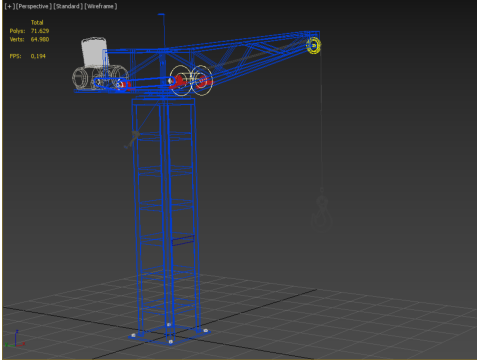
Task: Open the Standard viewport quality menu
Action: click(x=68, y=6)
